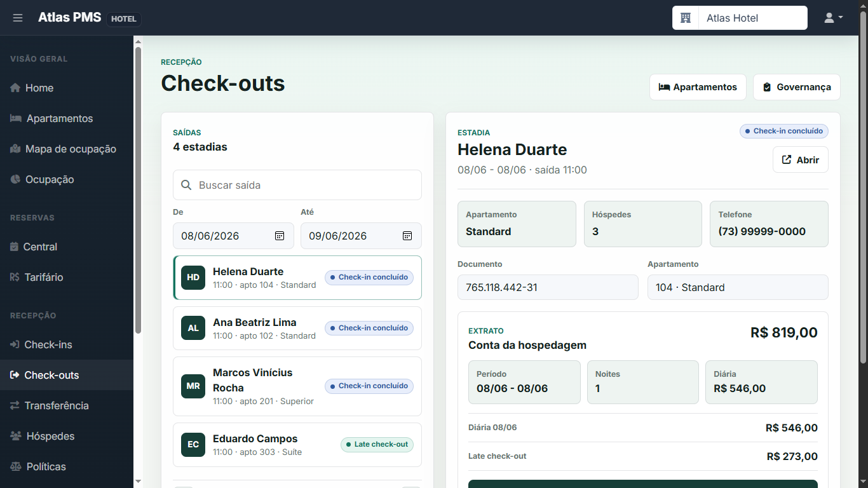This screenshot has height=488, width=868.
Task: Click the MR avatar badge
Action: click(193, 386)
